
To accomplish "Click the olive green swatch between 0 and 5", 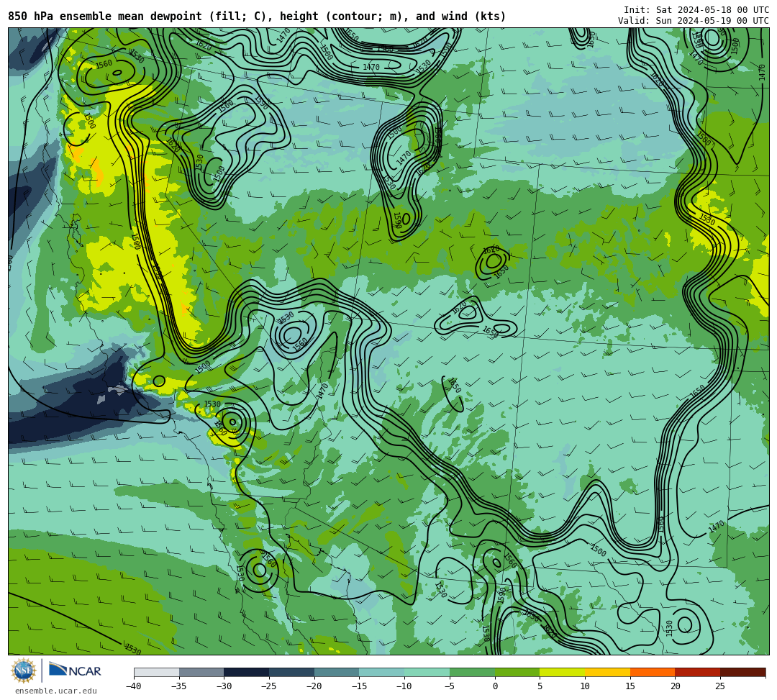I will click(x=517, y=672).
